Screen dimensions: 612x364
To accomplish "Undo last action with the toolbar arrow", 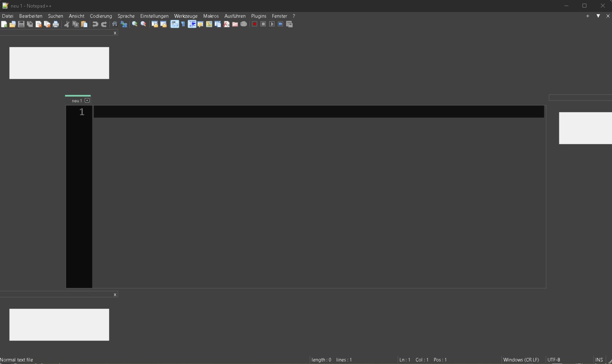I will click(x=95, y=24).
